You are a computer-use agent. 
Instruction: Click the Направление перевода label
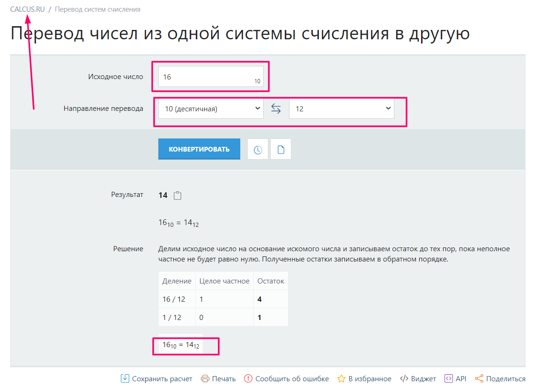tap(104, 109)
